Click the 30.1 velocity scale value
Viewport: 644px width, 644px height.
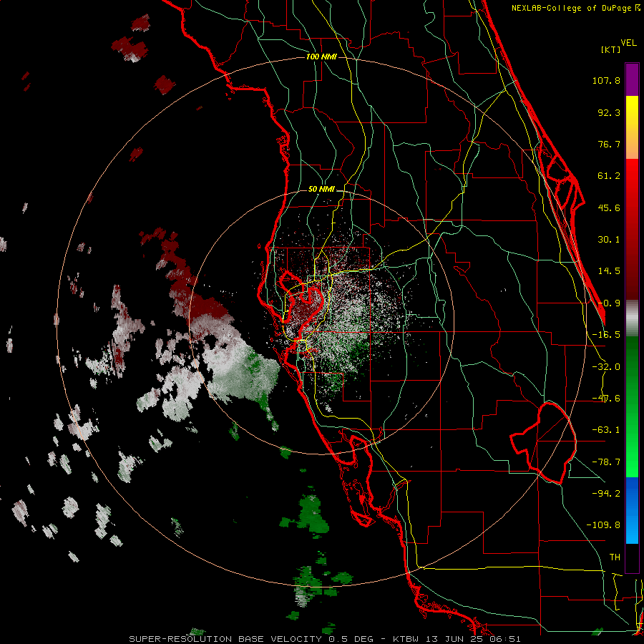pyautogui.click(x=609, y=240)
